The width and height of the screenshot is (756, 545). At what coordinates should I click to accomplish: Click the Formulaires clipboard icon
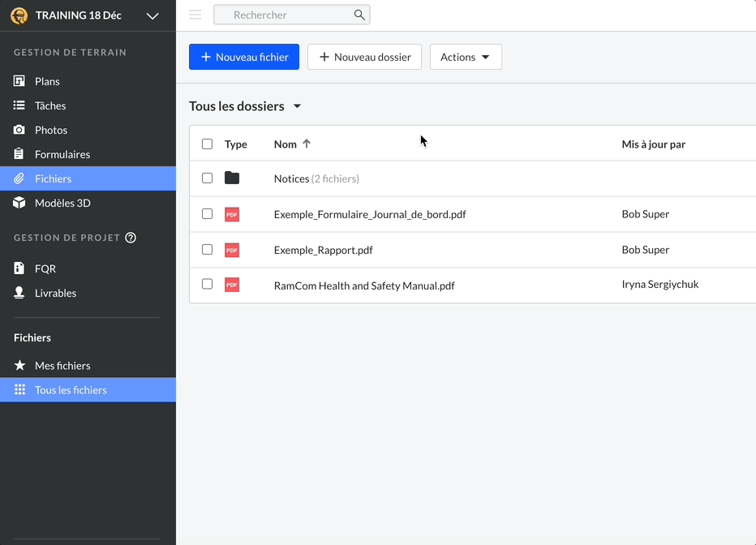click(x=19, y=154)
